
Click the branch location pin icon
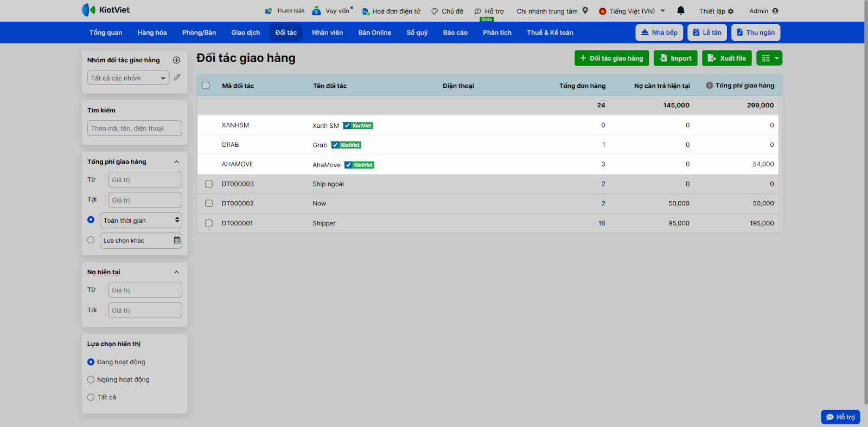point(585,10)
